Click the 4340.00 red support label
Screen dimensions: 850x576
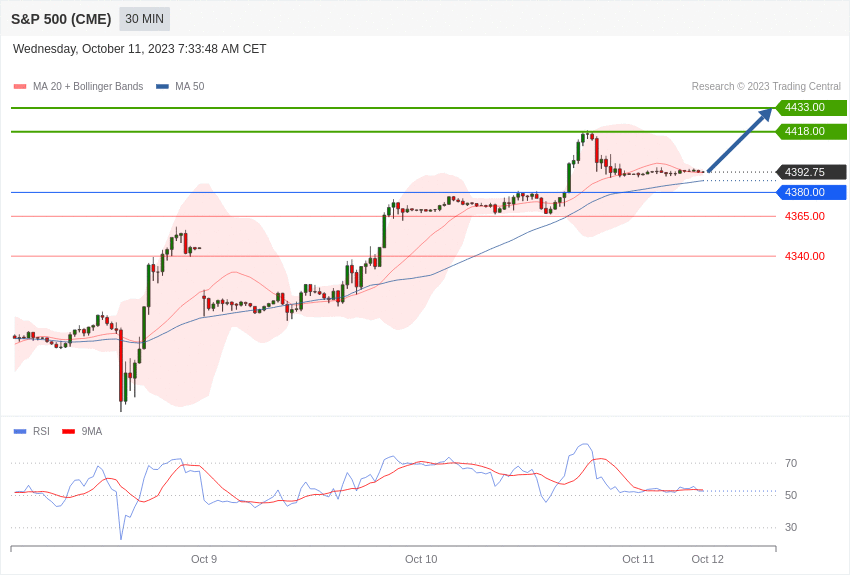(804, 256)
